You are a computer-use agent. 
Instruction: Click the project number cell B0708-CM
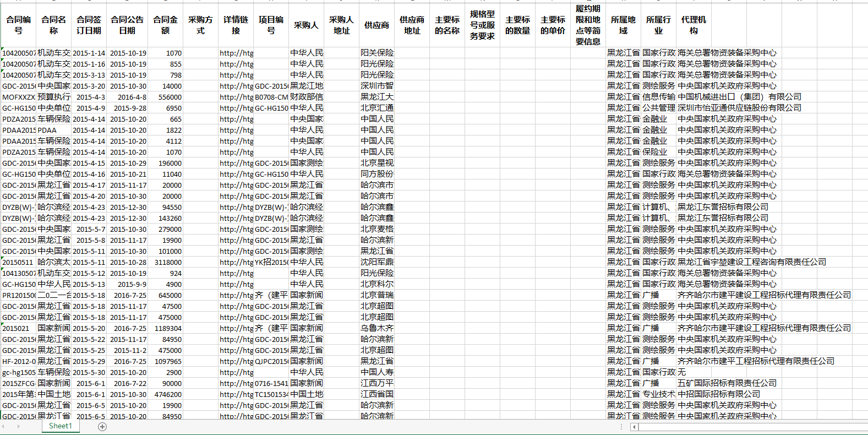(271, 97)
